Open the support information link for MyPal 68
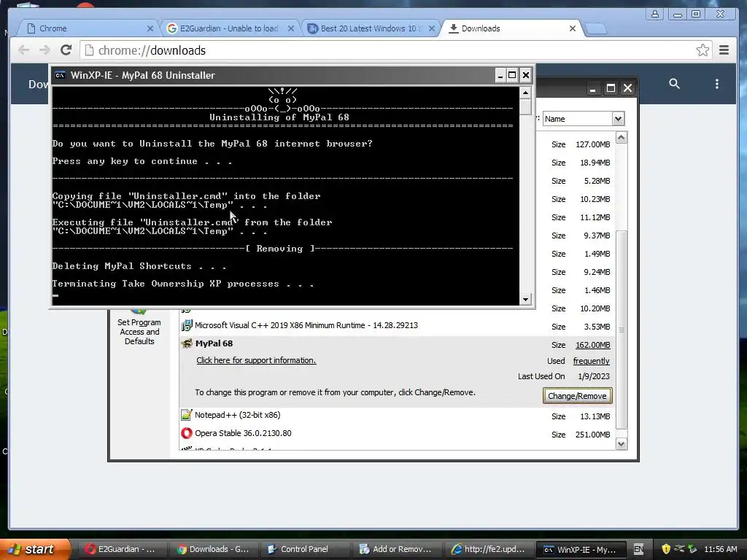Image resolution: width=747 pixels, height=560 pixels. [x=256, y=360]
